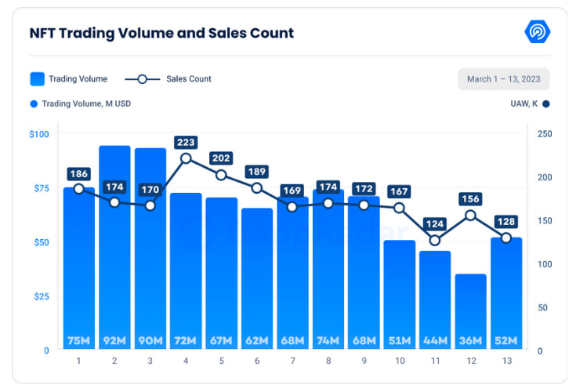Click the Trading Volume legend text
The width and height of the screenshot is (580, 392).
[x=78, y=79]
